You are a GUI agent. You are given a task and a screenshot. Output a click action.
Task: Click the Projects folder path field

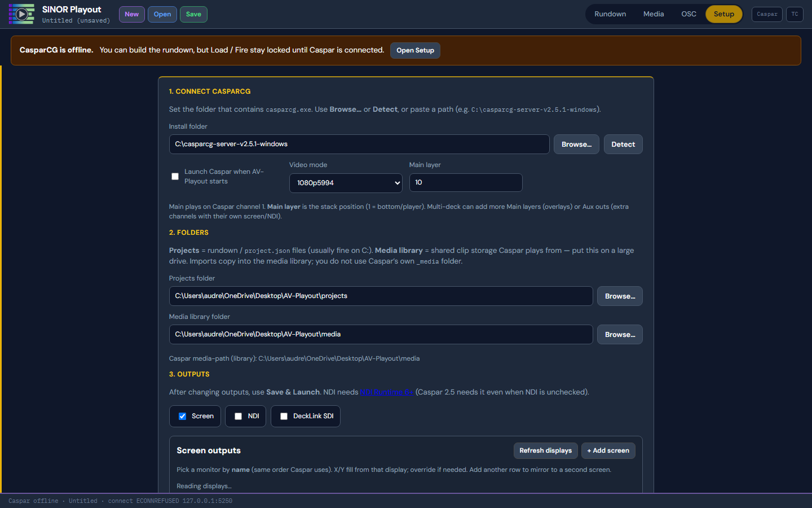(381, 296)
